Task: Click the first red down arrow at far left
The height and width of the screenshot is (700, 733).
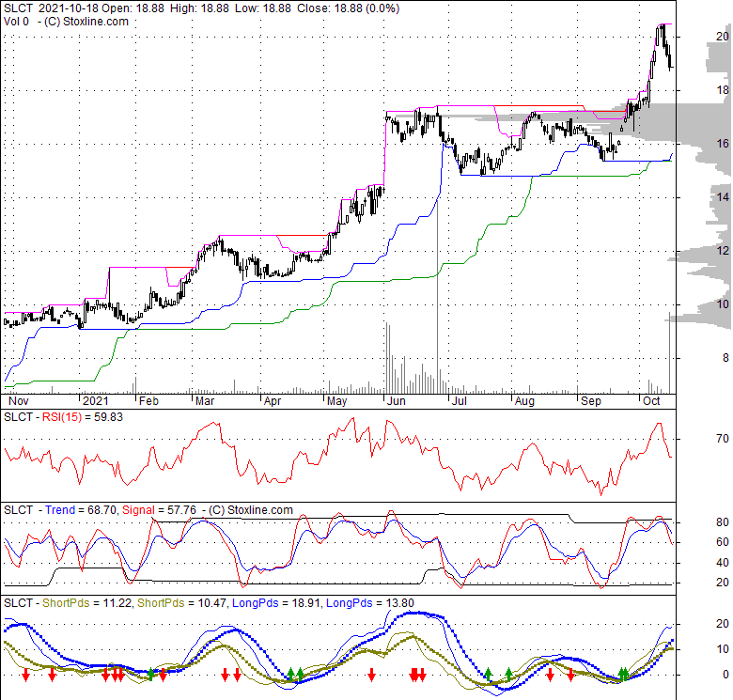Action: click(x=26, y=675)
